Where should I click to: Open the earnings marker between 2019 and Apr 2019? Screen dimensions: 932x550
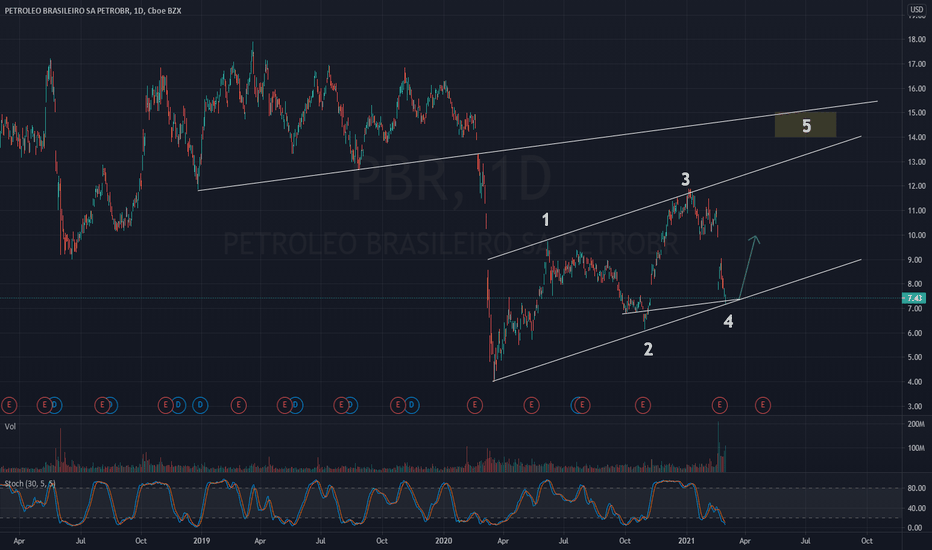238,406
